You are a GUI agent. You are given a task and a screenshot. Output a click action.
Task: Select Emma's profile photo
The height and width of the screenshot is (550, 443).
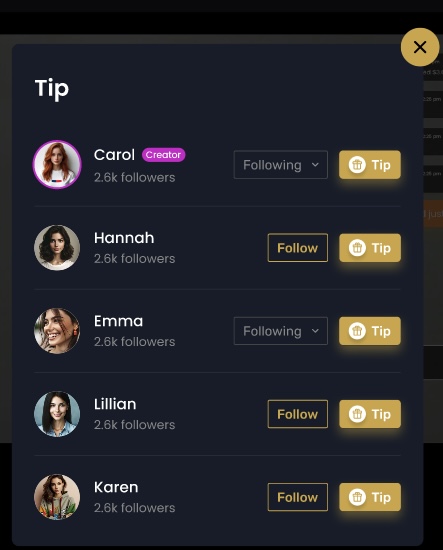point(57,331)
